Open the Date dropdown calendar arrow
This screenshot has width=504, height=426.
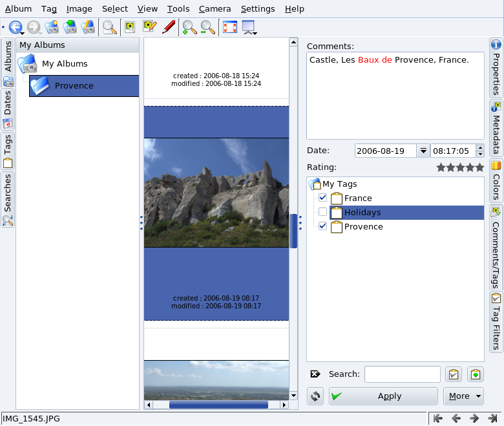click(x=423, y=151)
